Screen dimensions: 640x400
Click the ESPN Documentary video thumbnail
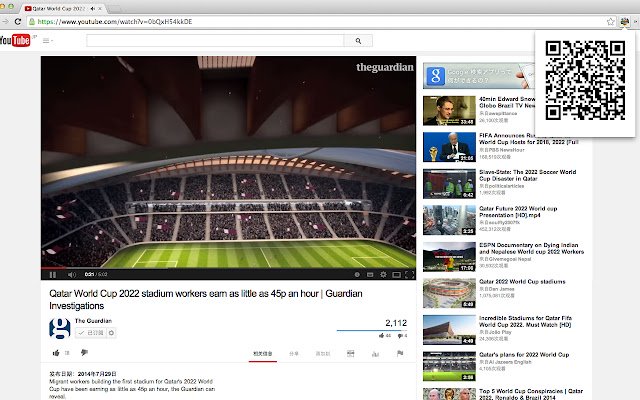click(x=449, y=257)
